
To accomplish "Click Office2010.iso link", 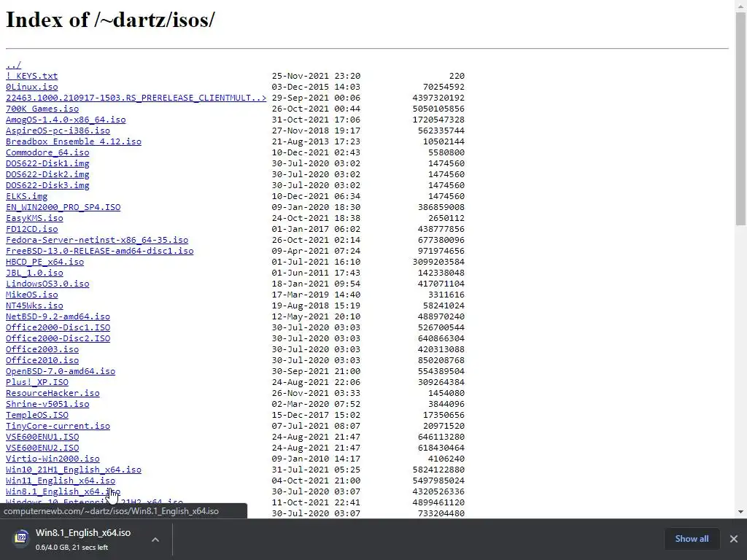I will [42, 360].
